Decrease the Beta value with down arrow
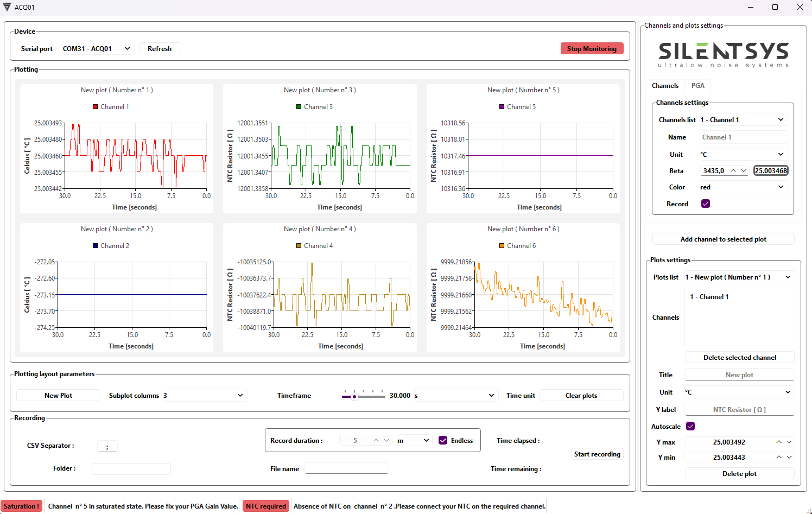The width and height of the screenshot is (812, 514). point(744,170)
